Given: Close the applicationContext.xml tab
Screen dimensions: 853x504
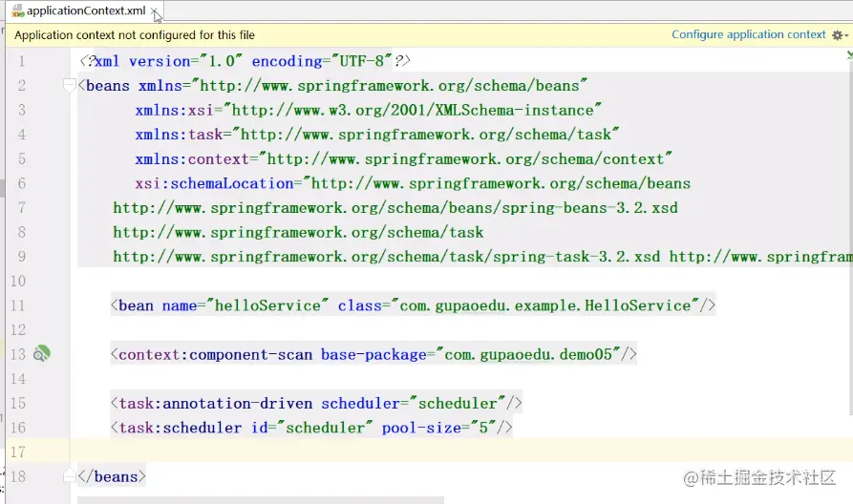Looking at the screenshot, I should [155, 10].
